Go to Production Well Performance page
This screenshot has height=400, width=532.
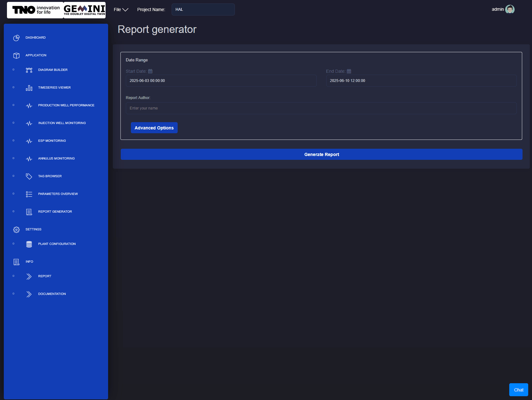click(66, 105)
